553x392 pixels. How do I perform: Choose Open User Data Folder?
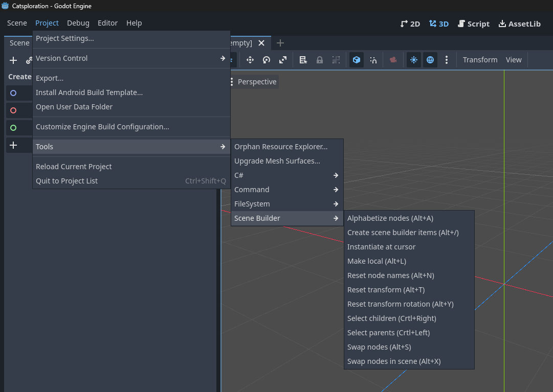tap(131, 107)
